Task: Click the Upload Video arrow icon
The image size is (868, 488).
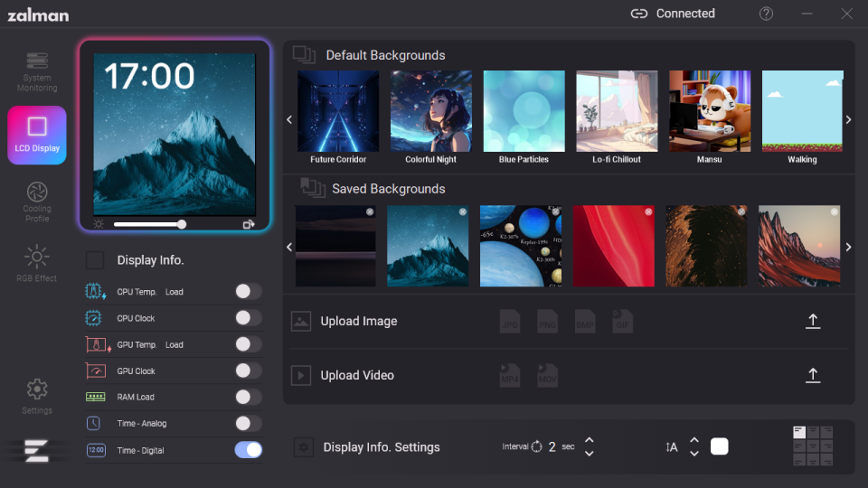Action: [813, 375]
